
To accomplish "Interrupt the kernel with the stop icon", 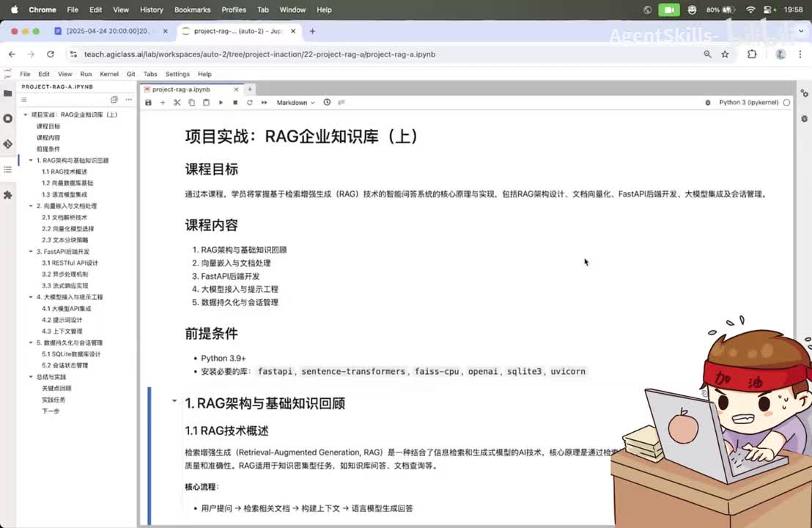I will [235, 103].
